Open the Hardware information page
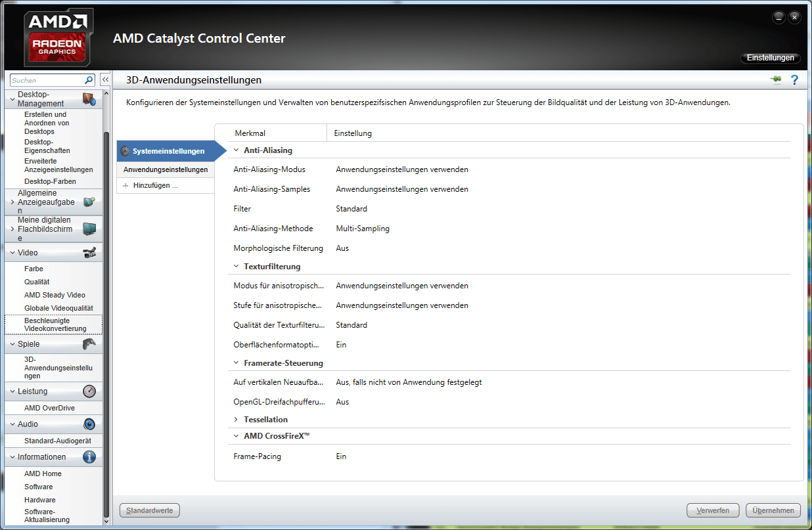The image size is (812, 530). coord(40,500)
